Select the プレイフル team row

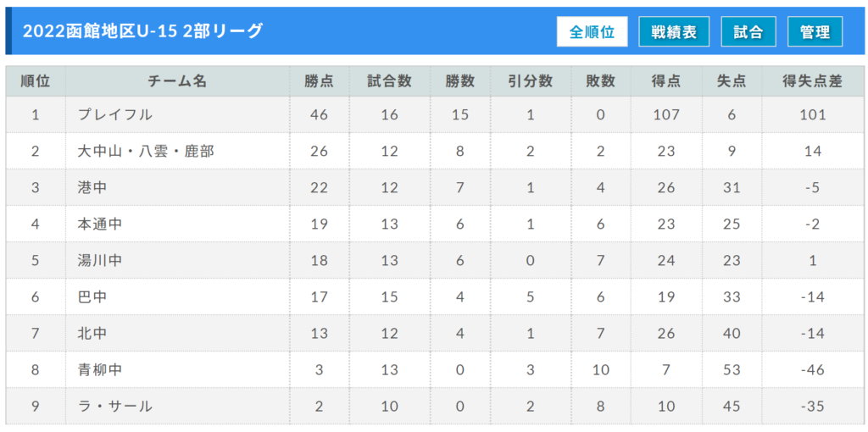click(435, 114)
